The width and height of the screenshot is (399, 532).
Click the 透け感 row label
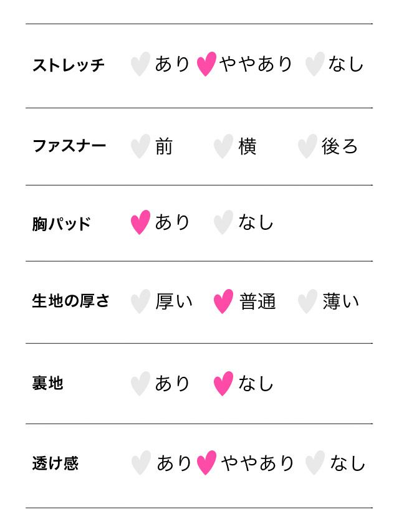click(x=55, y=463)
